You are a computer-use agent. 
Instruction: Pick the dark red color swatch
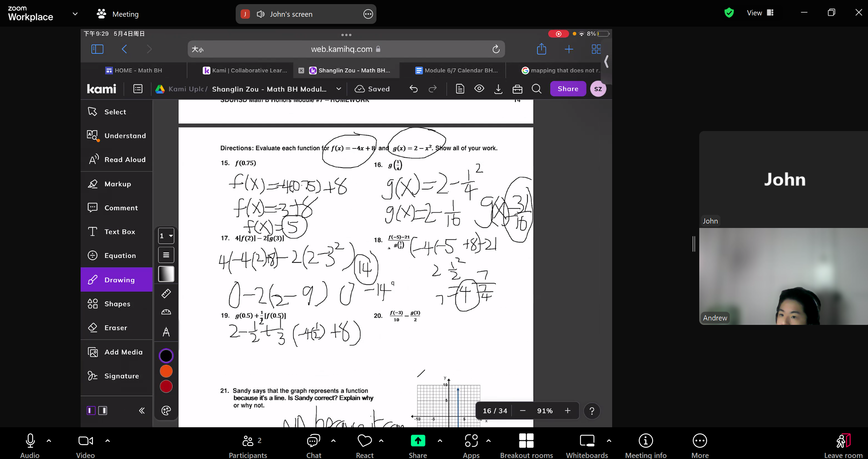(x=166, y=387)
